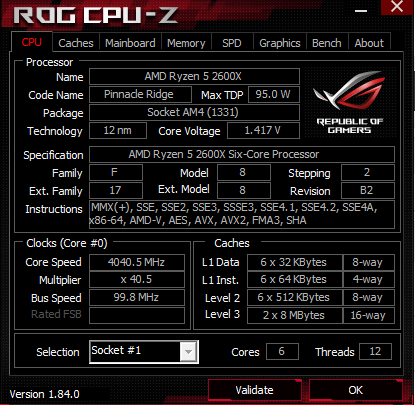415x405 pixels.
Task: View the About tab
Action: pos(369,43)
